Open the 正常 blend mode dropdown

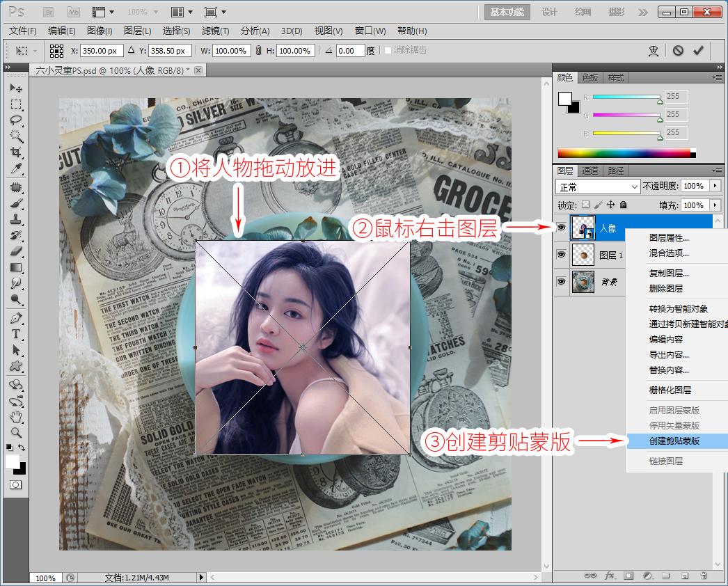tap(598, 187)
